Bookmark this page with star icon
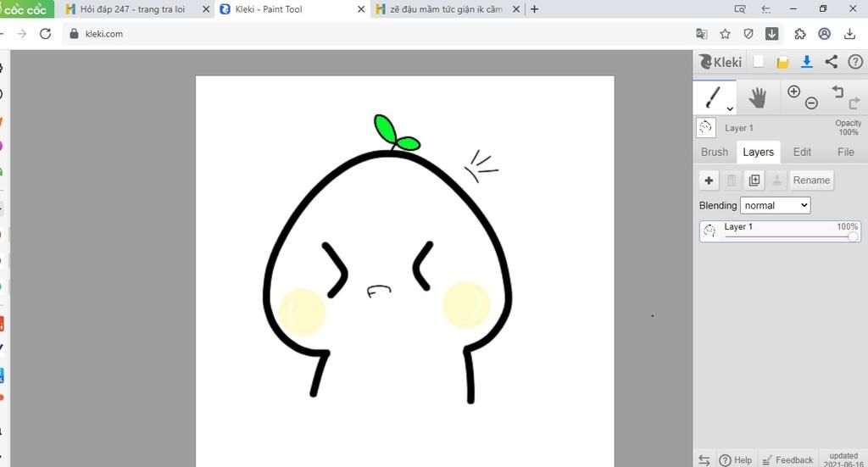This screenshot has height=467, width=868. 726,34
